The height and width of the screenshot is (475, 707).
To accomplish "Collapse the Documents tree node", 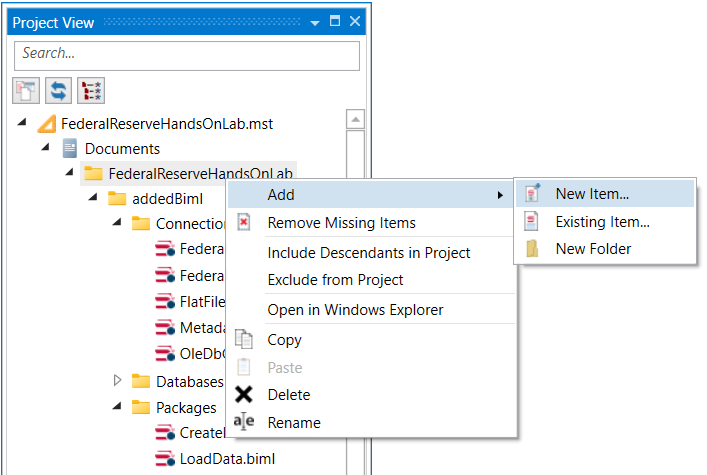I will click(x=45, y=147).
